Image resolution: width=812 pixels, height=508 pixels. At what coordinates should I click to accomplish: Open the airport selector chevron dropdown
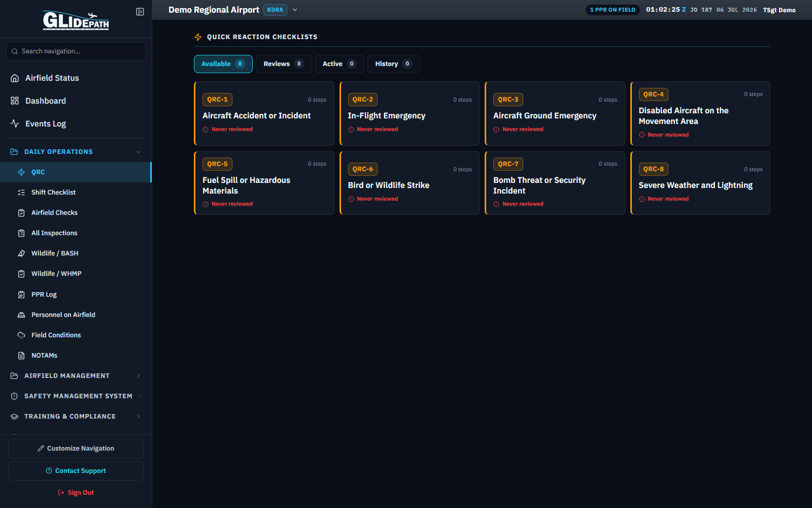[x=295, y=10]
